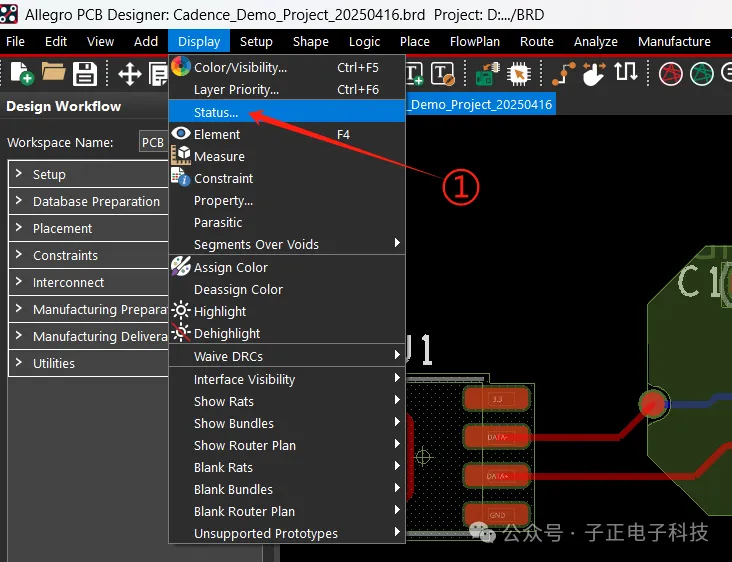
Task: Expand the Setup workflow section
Action: (x=19, y=174)
